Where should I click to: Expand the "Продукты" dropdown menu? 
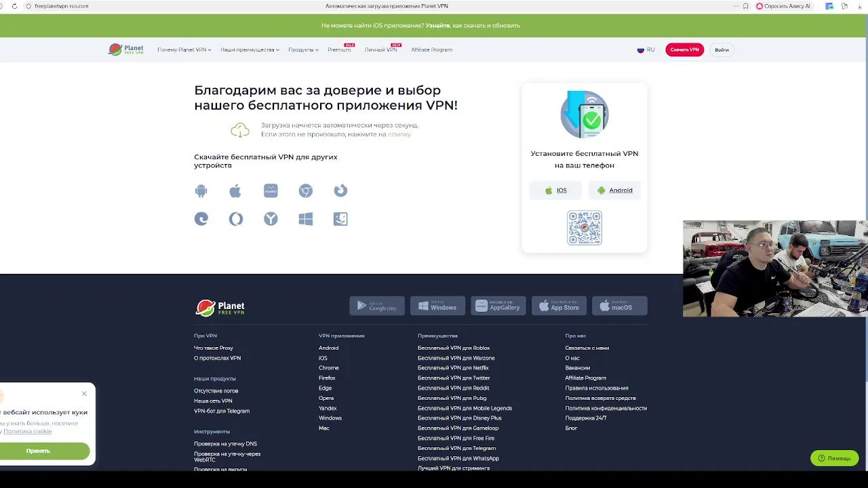[303, 49]
